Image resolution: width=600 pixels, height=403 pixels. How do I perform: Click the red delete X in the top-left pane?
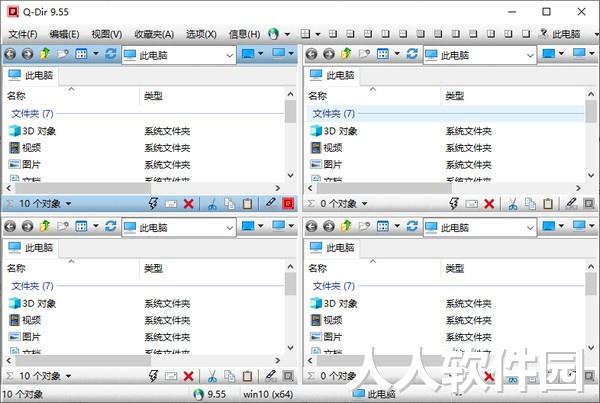(188, 204)
